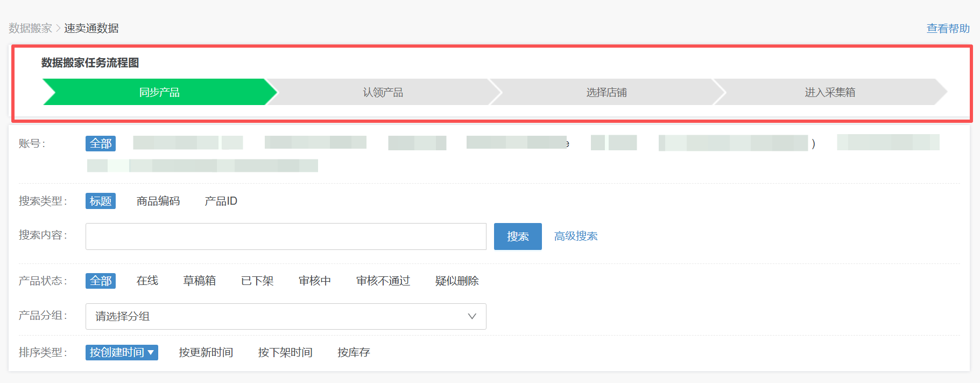Select 全部 in the 账号 filter
This screenshot has height=383, width=980.
point(101,143)
